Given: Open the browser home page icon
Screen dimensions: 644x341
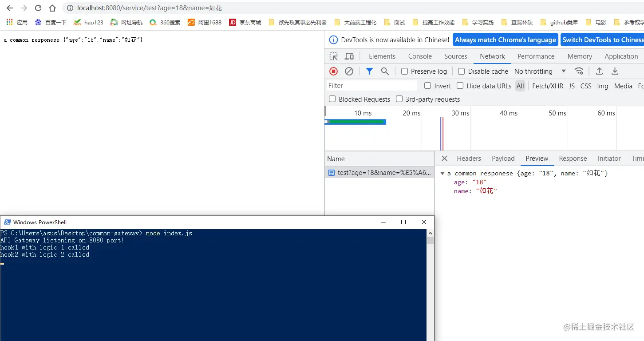Looking at the screenshot, I should point(52,8).
